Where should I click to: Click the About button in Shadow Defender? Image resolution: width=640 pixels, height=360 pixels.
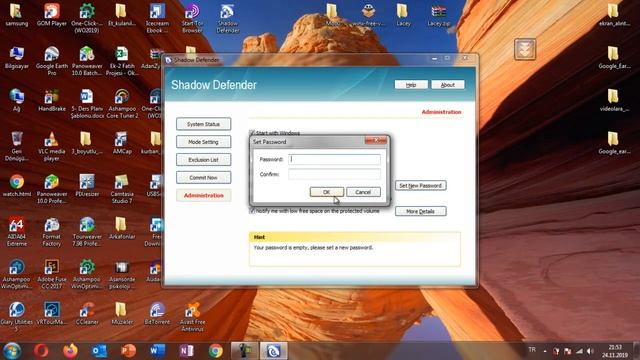tap(448, 84)
